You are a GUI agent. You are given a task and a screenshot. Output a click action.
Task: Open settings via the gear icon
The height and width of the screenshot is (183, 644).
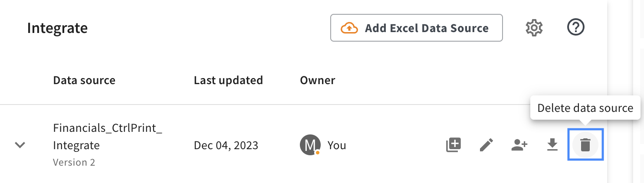pos(534,28)
